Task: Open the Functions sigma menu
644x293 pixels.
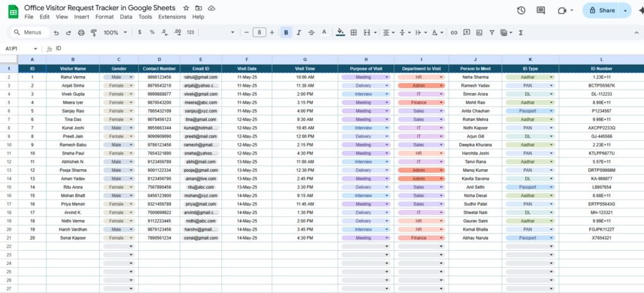Action: 521,33
